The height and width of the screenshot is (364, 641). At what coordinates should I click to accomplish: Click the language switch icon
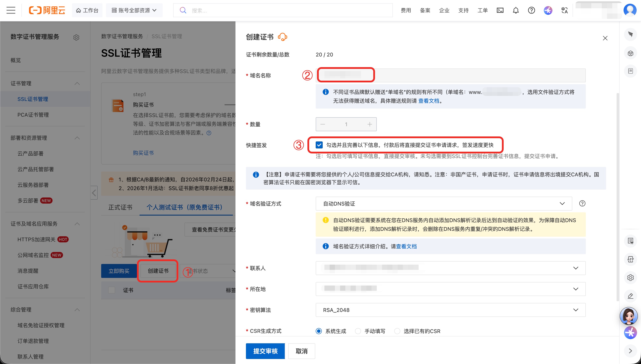point(564,10)
